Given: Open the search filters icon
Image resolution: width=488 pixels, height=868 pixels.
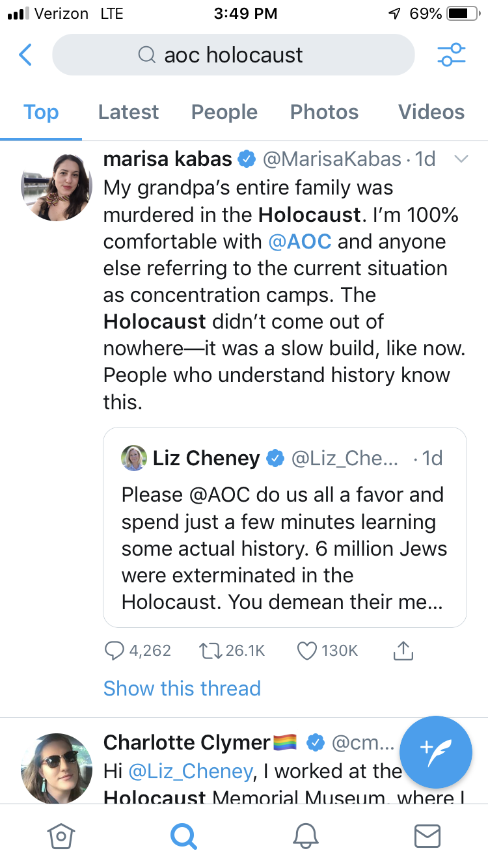Looking at the screenshot, I should [x=452, y=55].
